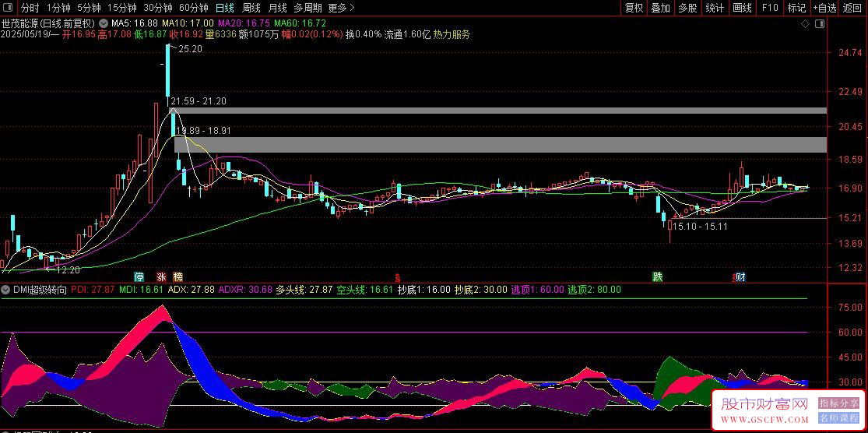Add stock via +自选 button
This screenshot has width=868, height=433.
825,8
